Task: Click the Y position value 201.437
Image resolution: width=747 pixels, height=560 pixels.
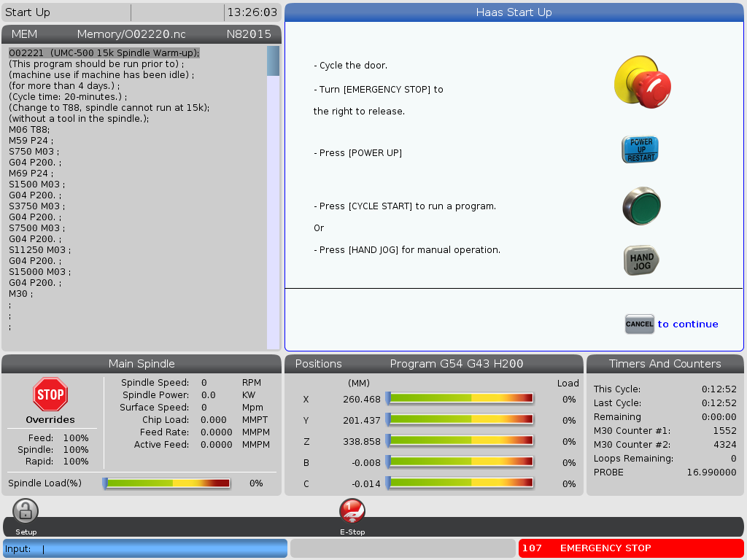Action: (x=362, y=421)
